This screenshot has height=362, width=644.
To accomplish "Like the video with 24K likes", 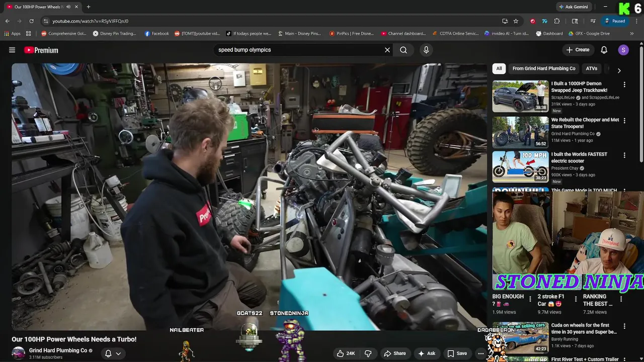I will tap(346, 353).
